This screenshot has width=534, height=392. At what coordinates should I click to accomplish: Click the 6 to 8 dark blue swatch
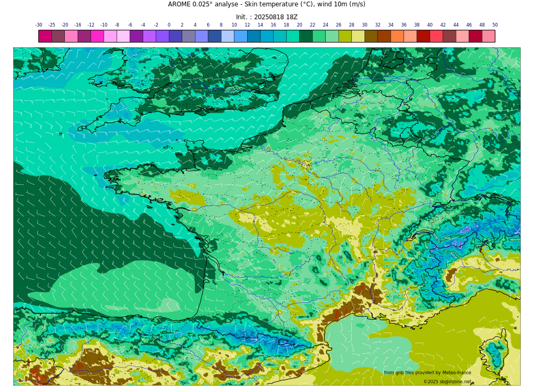pyautogui.click(x=215, y=36)
